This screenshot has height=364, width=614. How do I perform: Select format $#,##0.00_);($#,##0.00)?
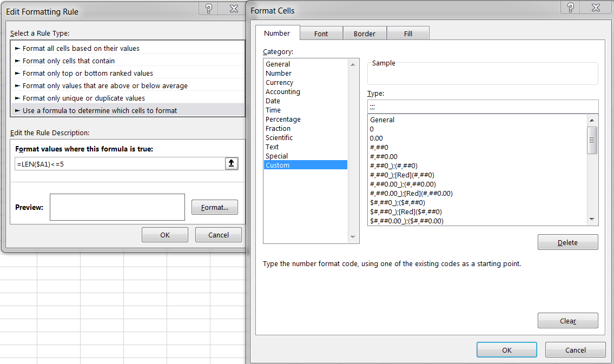click(478, 221)
